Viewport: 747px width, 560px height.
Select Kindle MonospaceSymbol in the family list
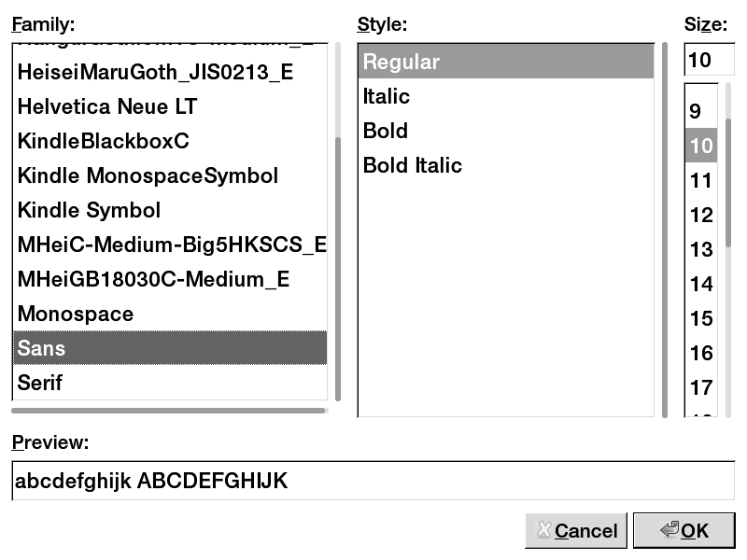click(x=148, y=175)
